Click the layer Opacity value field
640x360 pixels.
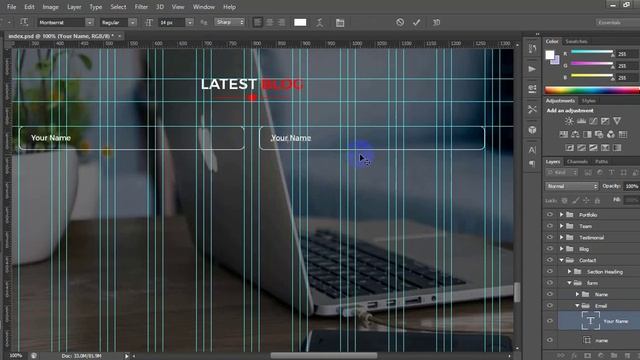point(631,186)
